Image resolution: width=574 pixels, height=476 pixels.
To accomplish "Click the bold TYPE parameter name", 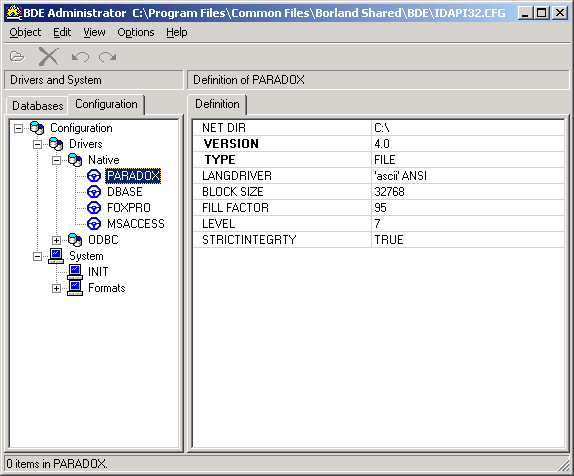I will tap(220, 160).
